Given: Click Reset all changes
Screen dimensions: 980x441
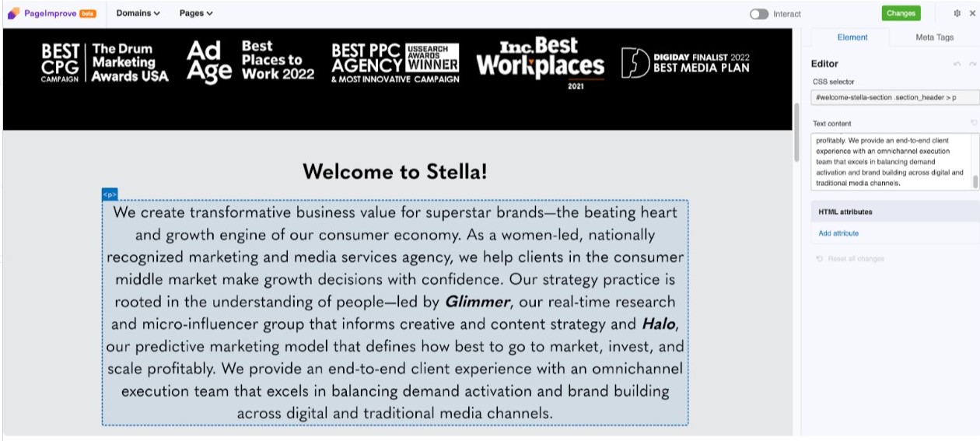Looking at the screenshot, I should click(856, 259).
